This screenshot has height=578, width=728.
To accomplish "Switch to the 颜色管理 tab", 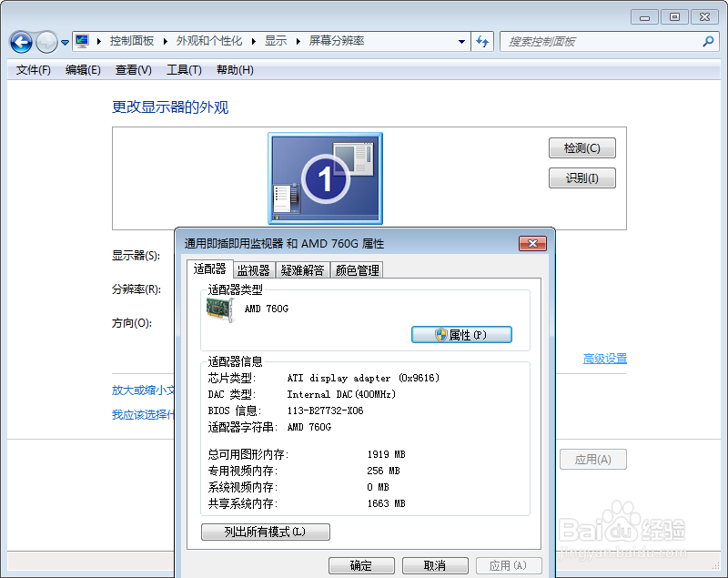I will click(357, 270).
